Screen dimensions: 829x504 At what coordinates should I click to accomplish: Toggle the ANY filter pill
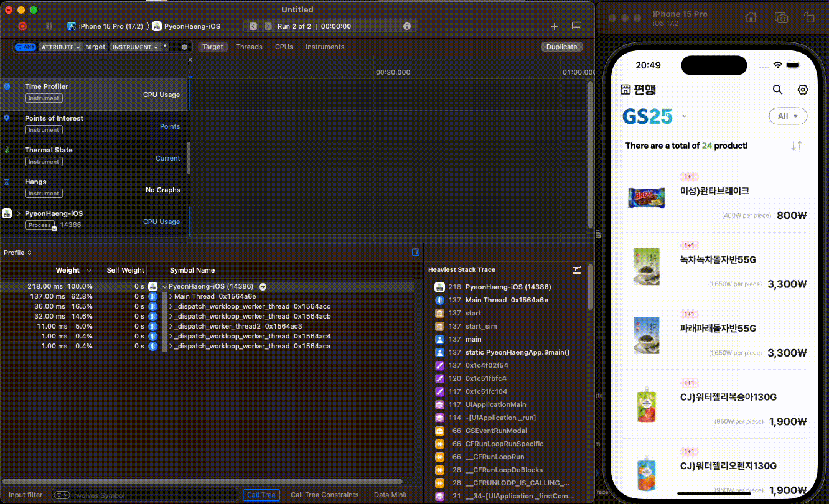tap(25, 47)
